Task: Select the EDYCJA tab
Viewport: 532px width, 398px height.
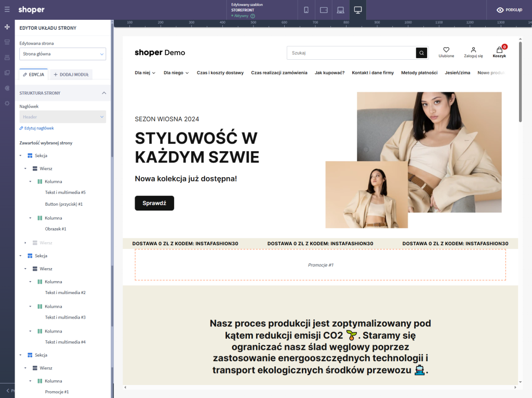Action: click(x=33, y=74)
